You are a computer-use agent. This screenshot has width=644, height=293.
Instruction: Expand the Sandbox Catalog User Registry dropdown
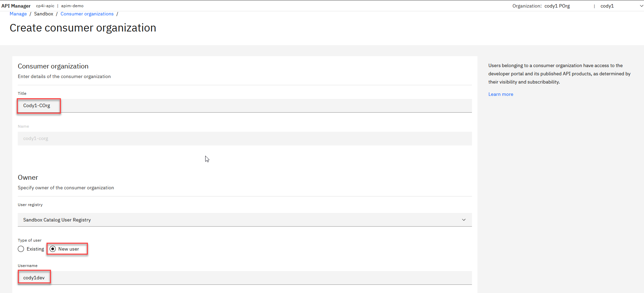464,219
